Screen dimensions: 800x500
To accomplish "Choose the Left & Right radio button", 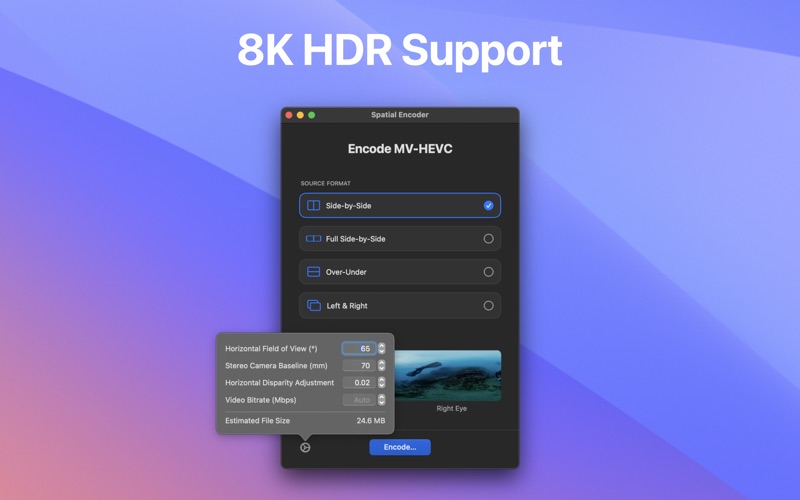I will pos(488,306).
